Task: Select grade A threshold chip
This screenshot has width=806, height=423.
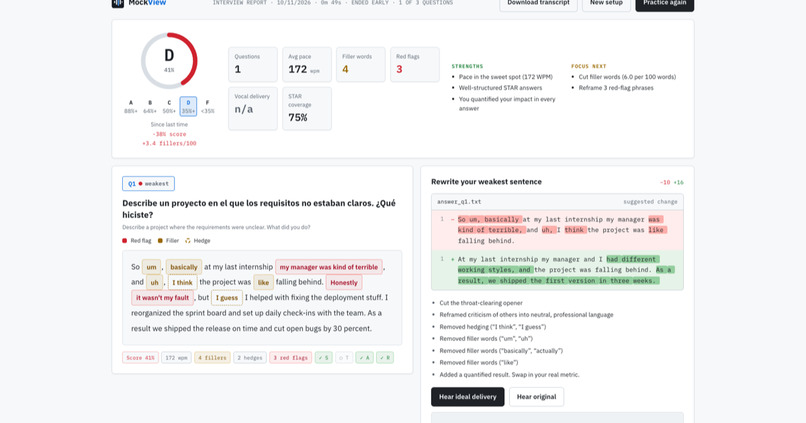Action: [131, 106]
